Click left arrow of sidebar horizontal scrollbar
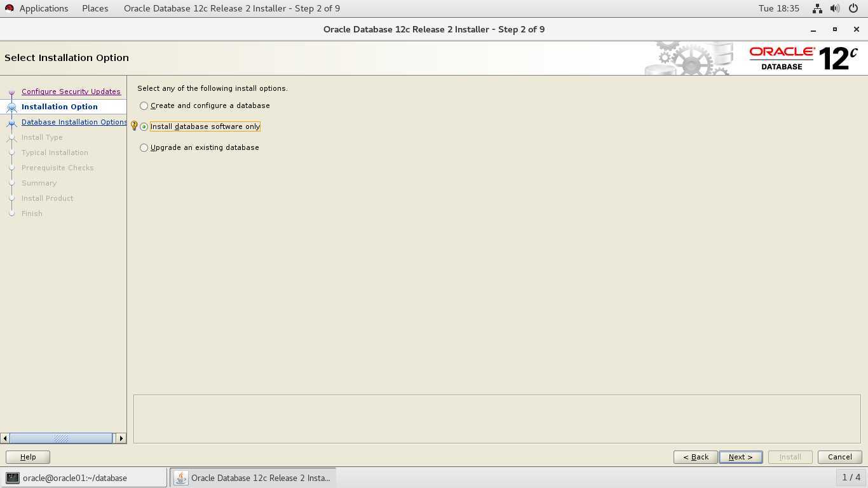The height and width of the screenshot is (488, 868). point(5,438)
